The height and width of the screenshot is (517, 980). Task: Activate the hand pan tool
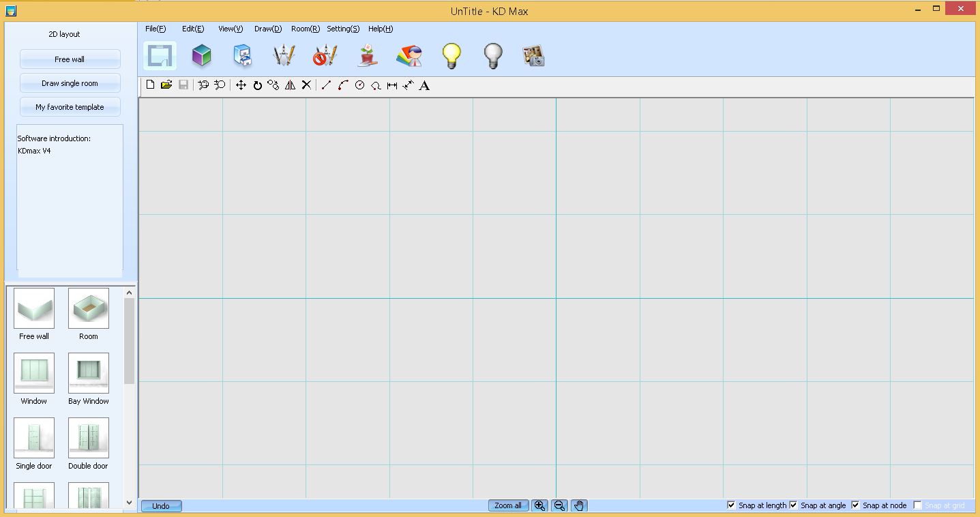[579, 505]
